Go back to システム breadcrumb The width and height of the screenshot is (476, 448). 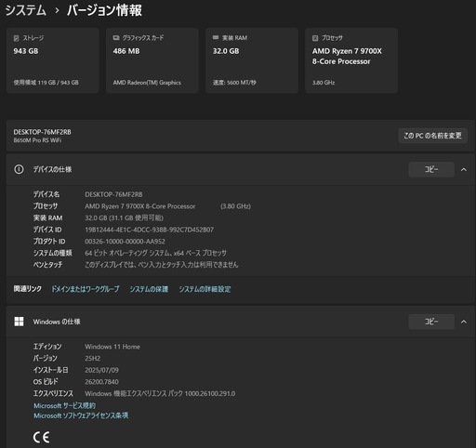click(x=26, y=10)
